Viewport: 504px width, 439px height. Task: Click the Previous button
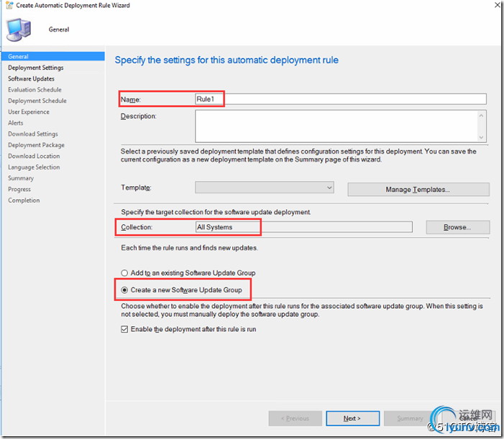tap(295, 418)
